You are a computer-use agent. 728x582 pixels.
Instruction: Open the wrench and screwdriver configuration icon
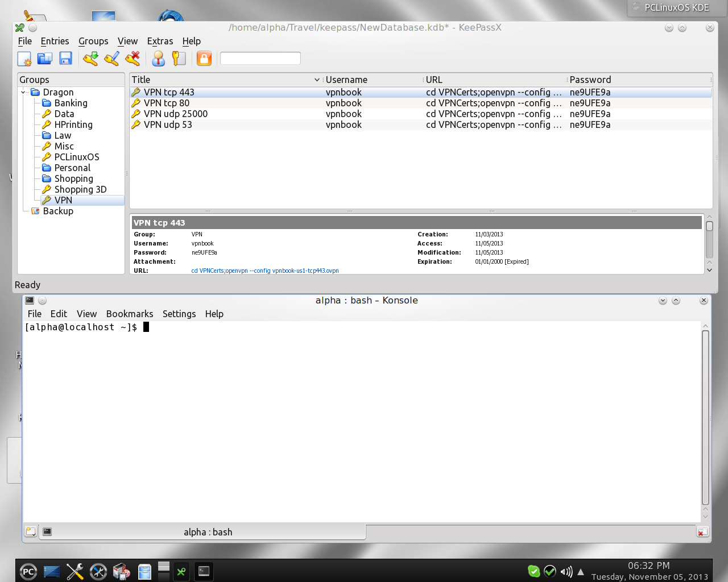pos(75,571)
